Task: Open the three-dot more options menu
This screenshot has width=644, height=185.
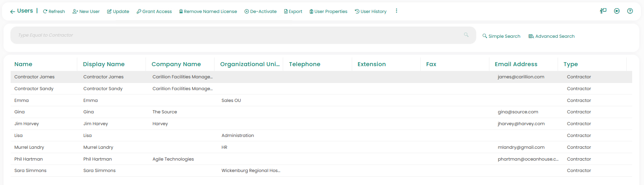Action: (396, 11)
